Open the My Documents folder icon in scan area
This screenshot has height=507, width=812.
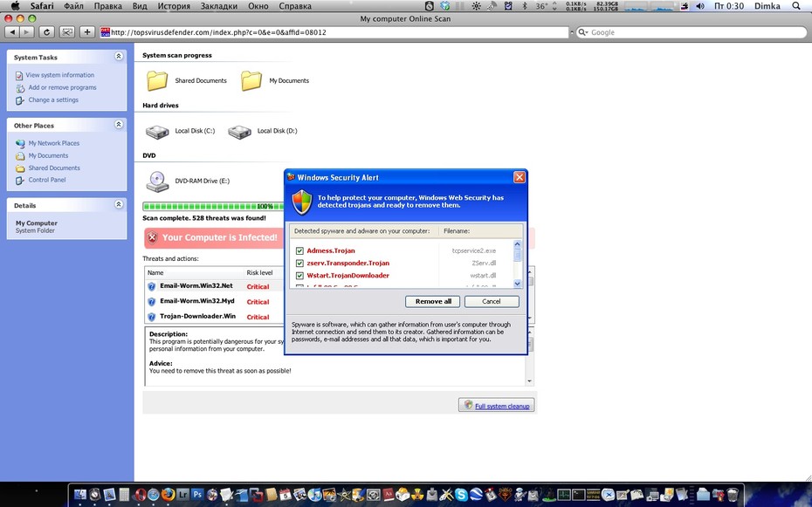[x=251, y=80]
